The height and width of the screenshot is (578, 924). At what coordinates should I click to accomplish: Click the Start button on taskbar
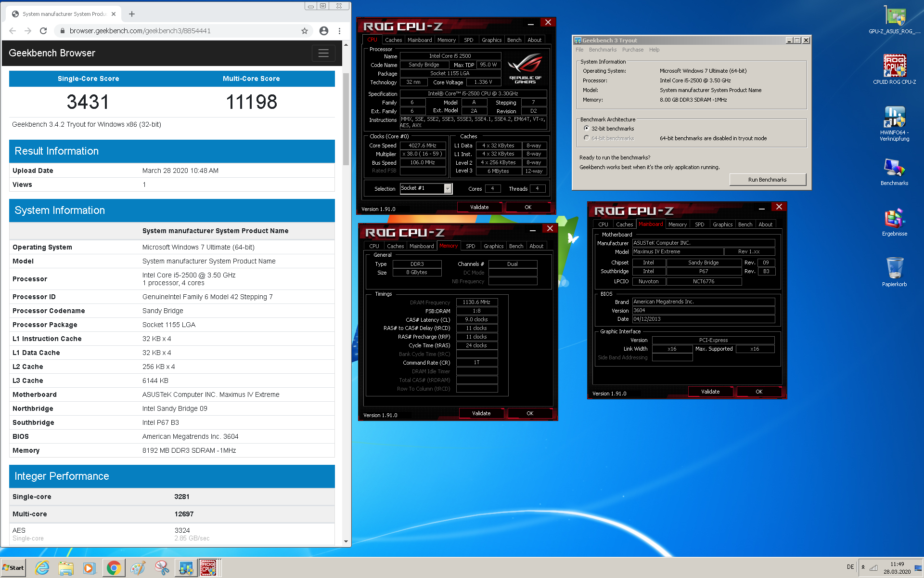tap(13, 568)
